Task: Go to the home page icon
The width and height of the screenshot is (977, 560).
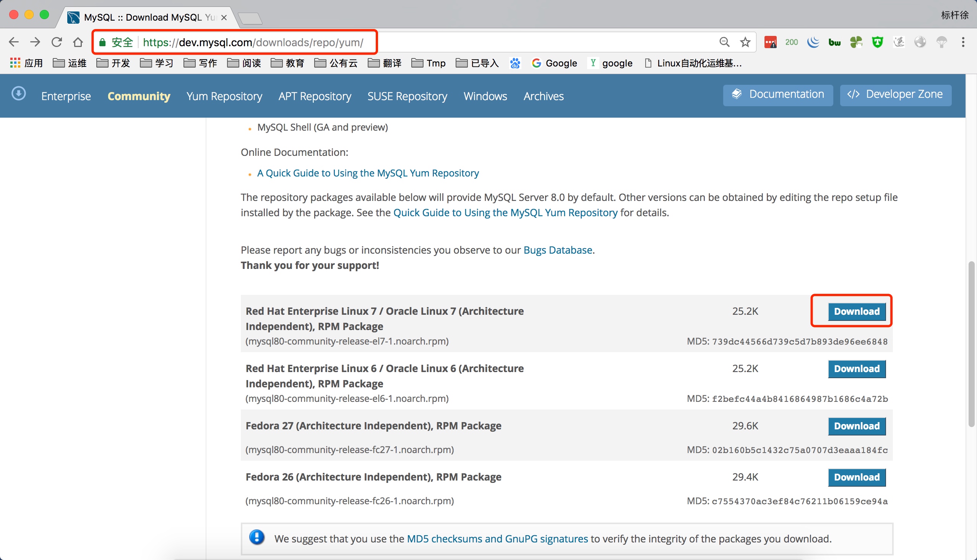Action: (78, 42)
